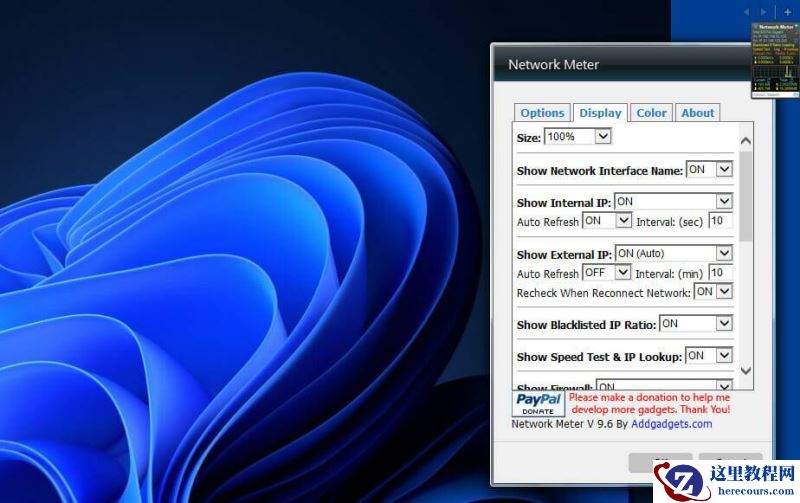The height and width of the screenshot is (503, 800).
Task: Expand the Show External IP dropdown
Action: 674,254
